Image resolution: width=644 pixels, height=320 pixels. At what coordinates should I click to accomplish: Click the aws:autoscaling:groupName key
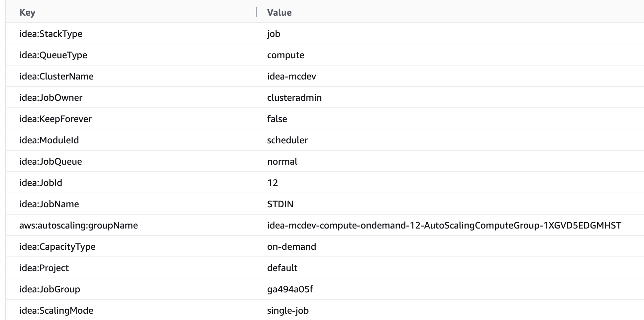click(78, 226)
